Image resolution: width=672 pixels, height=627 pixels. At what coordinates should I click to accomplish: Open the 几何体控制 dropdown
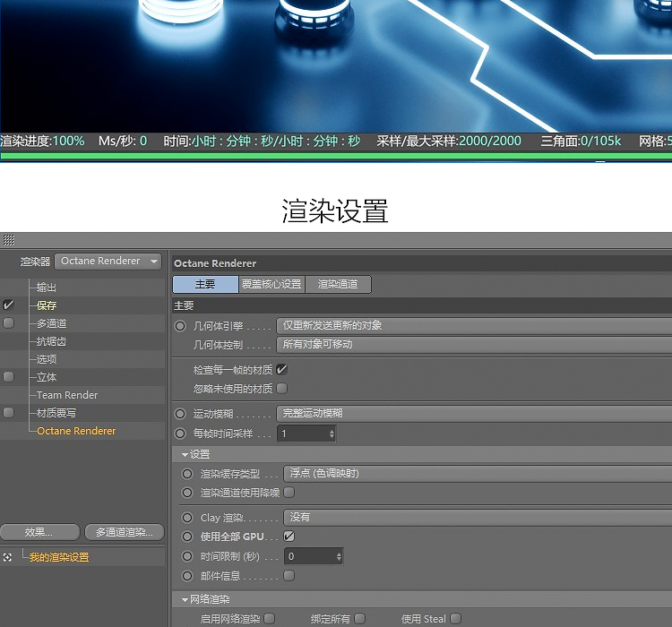474,345
